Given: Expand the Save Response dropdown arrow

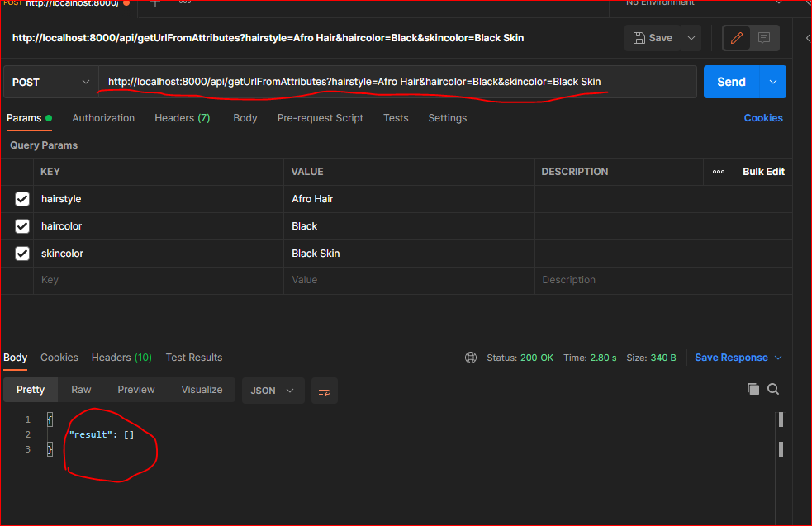Looking at the screenshot, I should point(778,358).
